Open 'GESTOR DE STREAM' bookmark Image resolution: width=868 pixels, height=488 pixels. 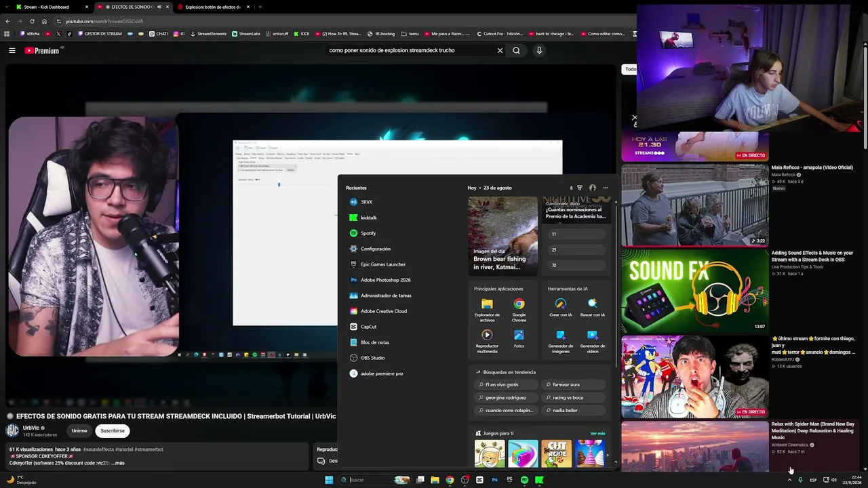click(100, 34)
